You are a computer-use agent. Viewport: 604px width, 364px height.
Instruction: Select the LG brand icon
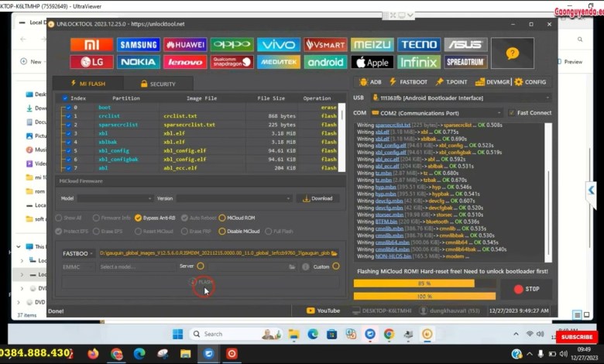(91, 62)
